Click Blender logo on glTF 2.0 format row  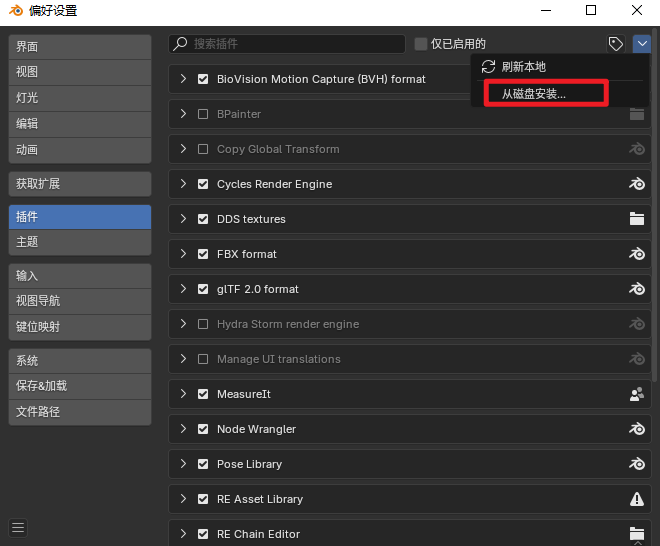(637, 289)
